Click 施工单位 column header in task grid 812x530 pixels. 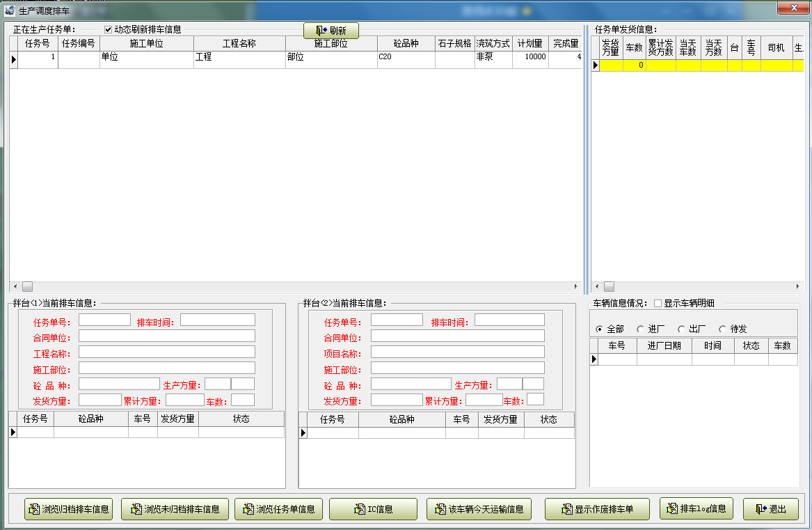point(147,44)
